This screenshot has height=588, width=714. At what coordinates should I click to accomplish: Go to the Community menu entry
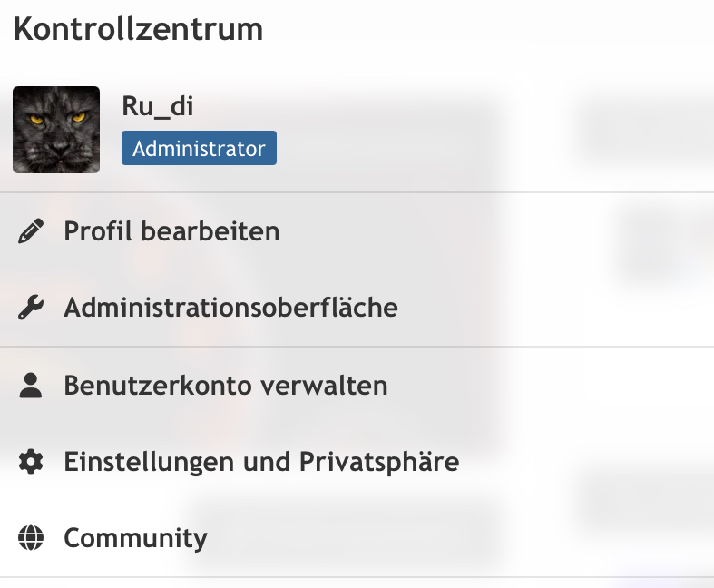click(135, 539)
